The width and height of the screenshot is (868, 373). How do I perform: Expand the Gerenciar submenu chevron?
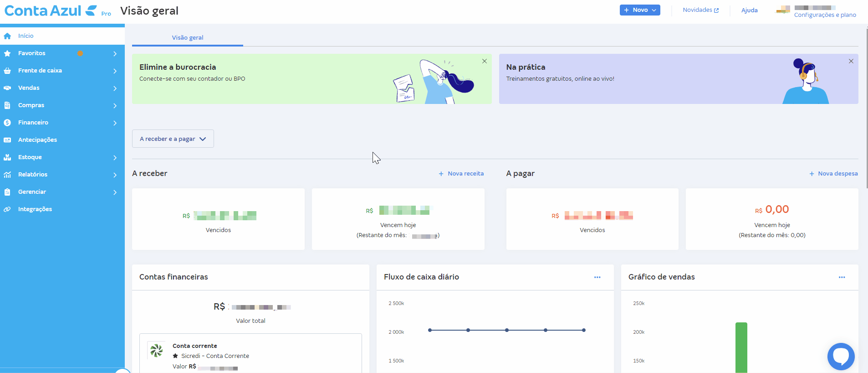click(115, 192)
